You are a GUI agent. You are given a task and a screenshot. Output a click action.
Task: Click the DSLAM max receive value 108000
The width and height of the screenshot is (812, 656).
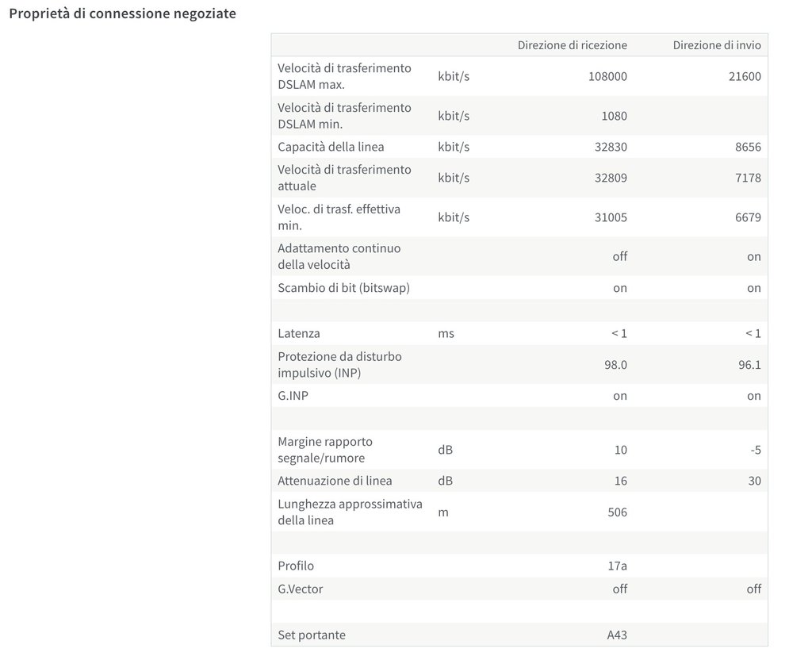click(607, 76)
